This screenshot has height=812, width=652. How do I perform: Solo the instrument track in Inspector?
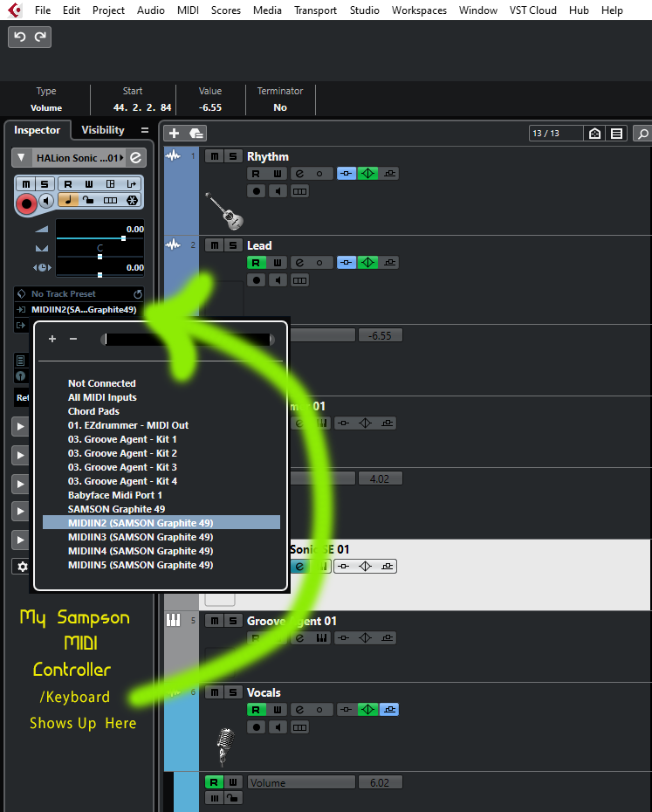45,184
